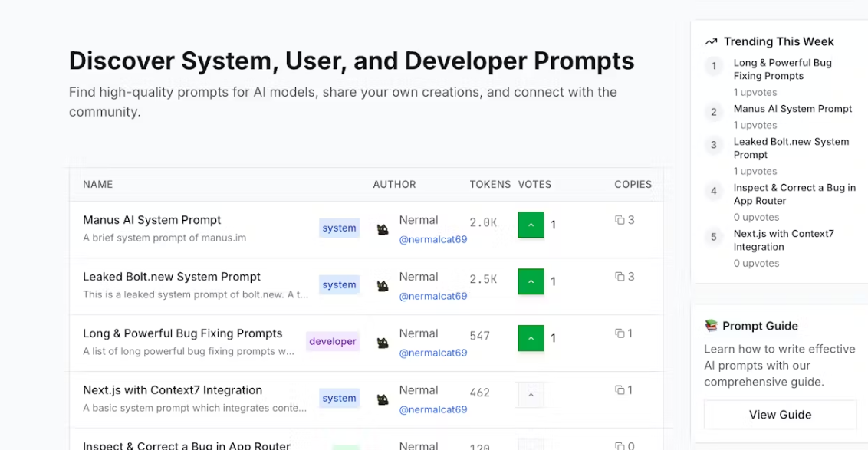Click the NAME column header
This screenshot has width=868, height=450.
[x=98, y=184]
